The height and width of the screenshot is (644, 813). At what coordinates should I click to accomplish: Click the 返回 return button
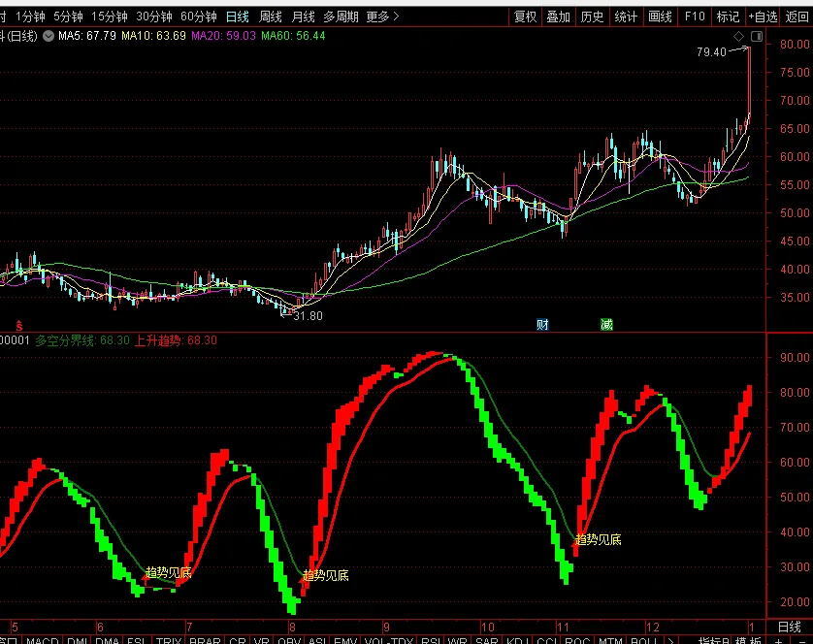point(797,16)
